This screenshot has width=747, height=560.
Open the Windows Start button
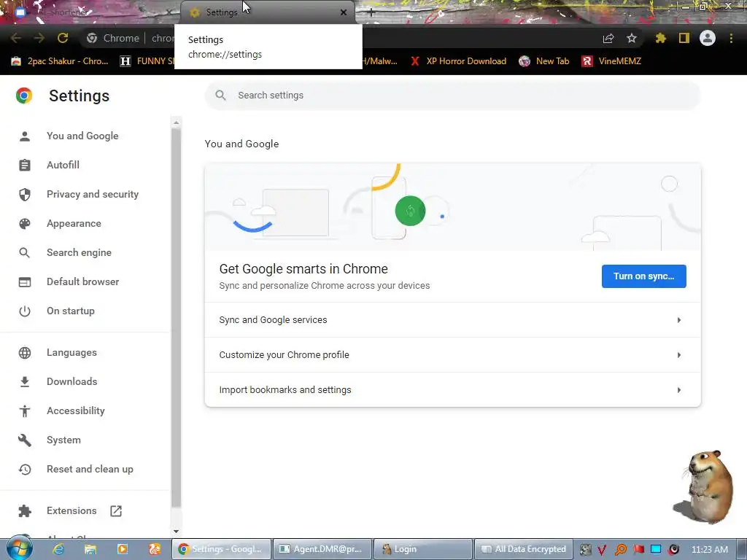click(20, 548)
